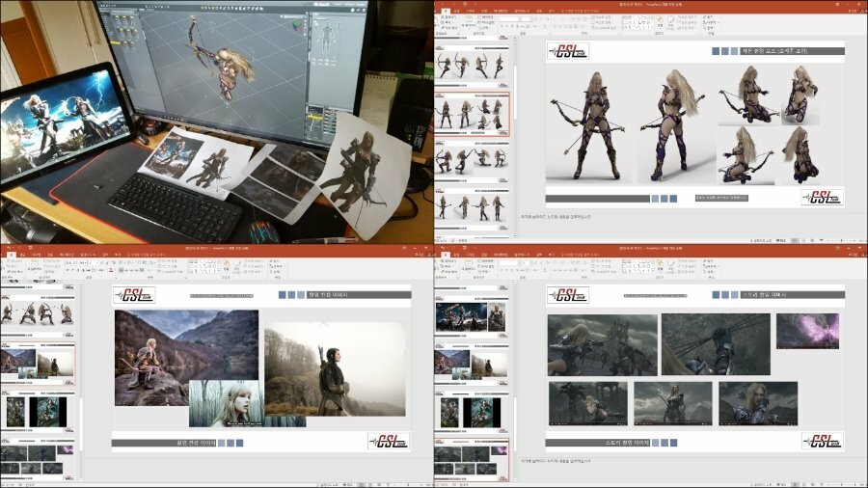
Task: Click first blue square beside title, top-right slide
Action: tap(716, 51)
